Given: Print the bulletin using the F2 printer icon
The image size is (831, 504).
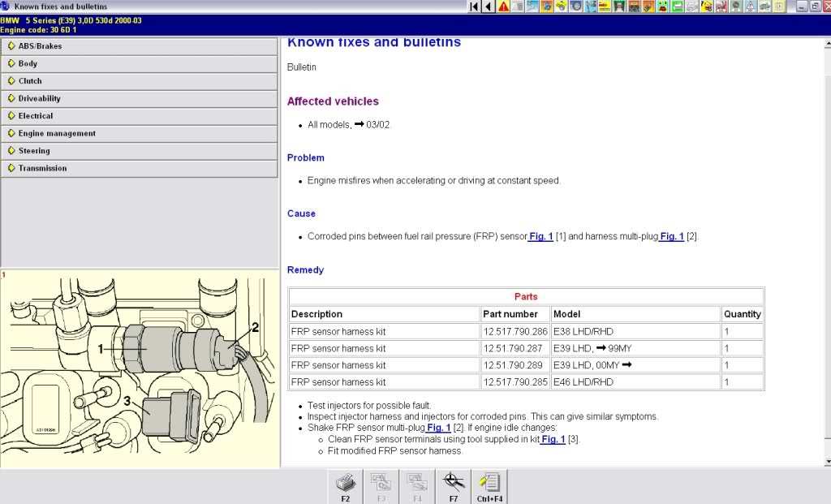Looking at the screenshot, I should click(346, 485).
